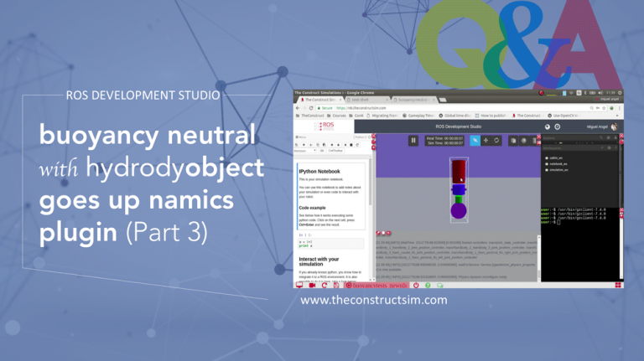Screen dimensions: 644x361
Task: Click the globe icon in the ROS Development Studio header
Action: pos(547,126)
